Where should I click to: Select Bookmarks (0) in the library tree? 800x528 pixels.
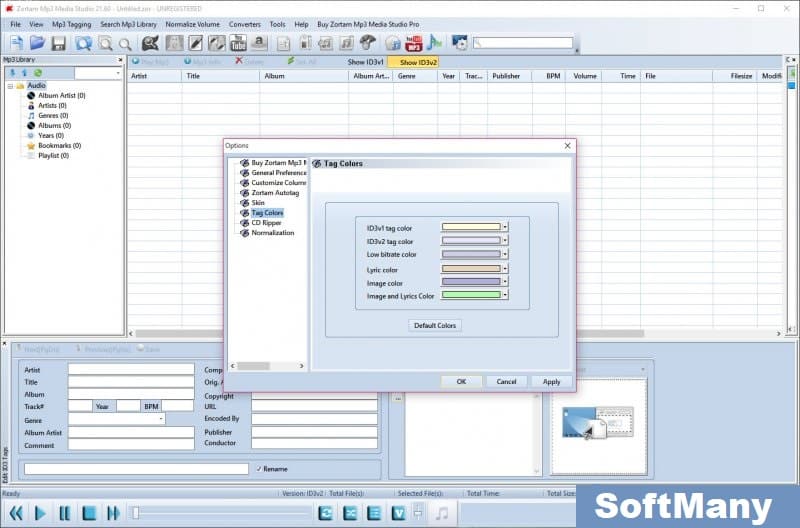59,145
